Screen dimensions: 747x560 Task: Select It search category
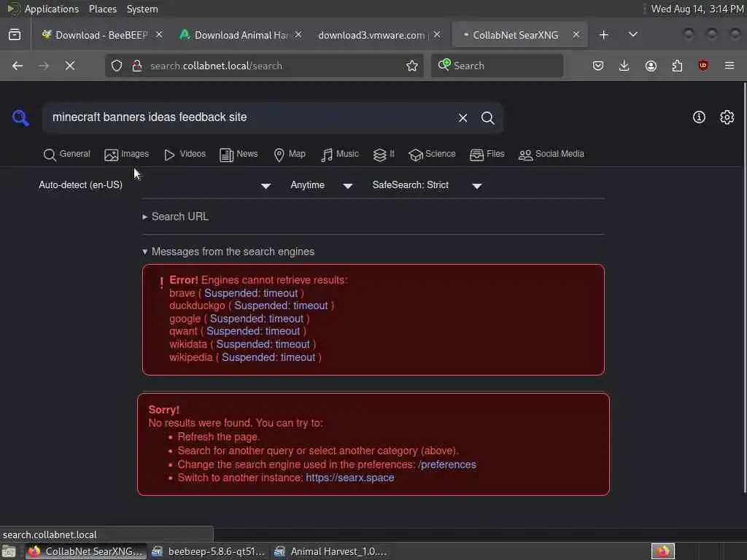click(x=384, y=155)
